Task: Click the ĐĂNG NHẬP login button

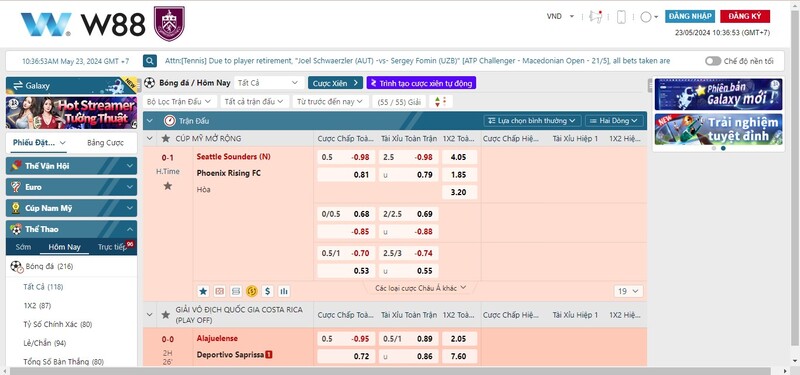Action: 690,16
